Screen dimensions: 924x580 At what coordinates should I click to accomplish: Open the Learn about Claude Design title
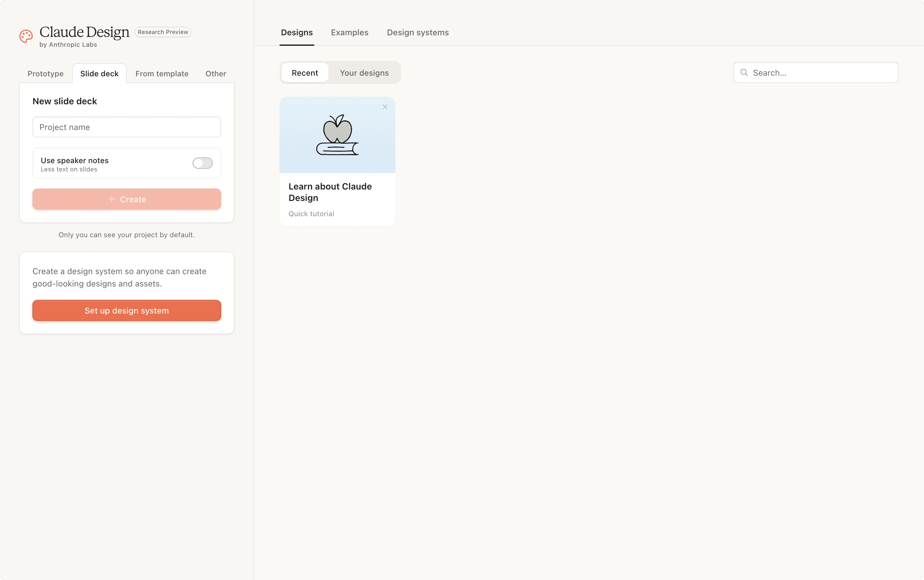pos(330,192)
